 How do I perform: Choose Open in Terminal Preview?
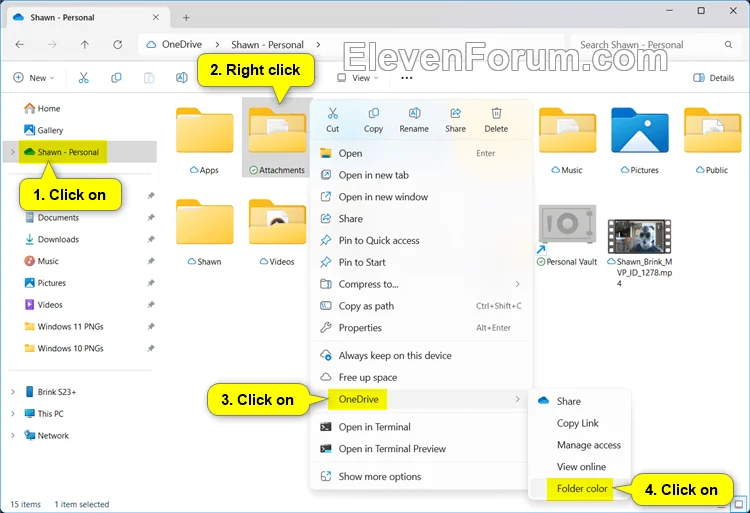(x=421, y=448)
